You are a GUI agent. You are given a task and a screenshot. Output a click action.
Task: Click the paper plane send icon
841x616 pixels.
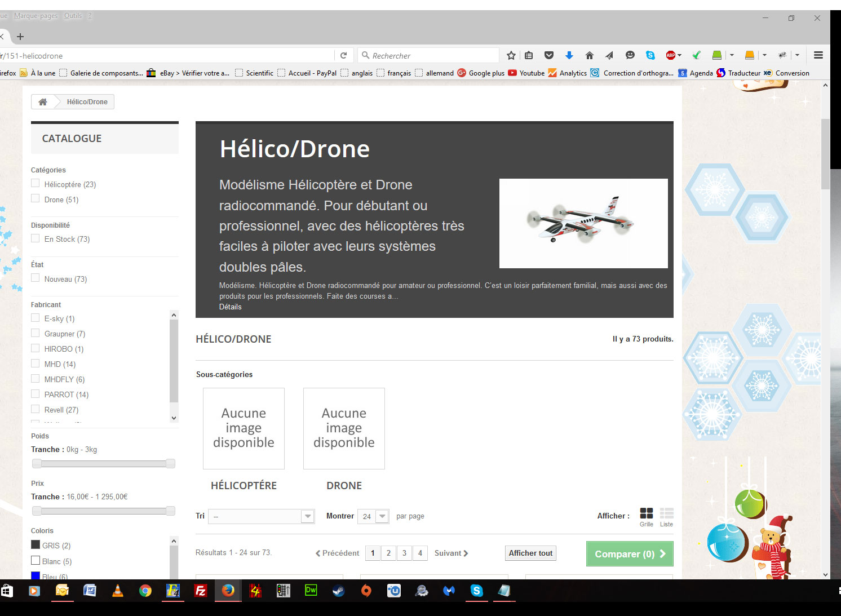[609, 55]
